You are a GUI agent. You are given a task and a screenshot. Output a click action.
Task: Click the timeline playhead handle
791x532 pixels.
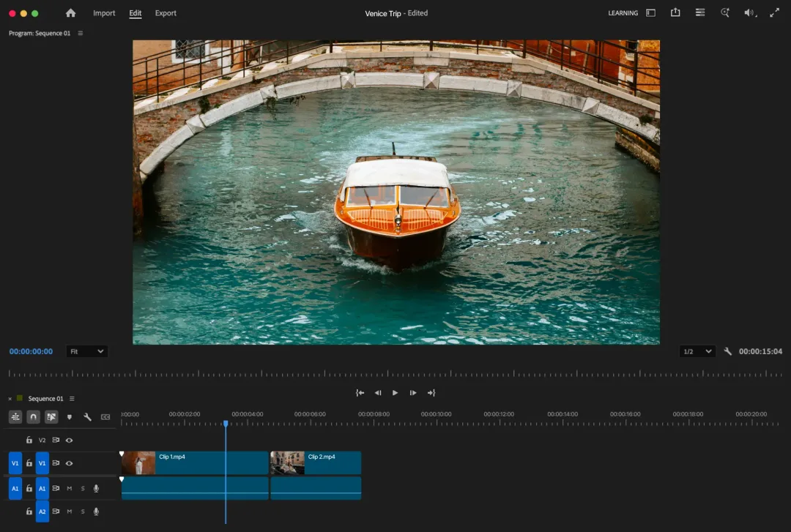226,424
